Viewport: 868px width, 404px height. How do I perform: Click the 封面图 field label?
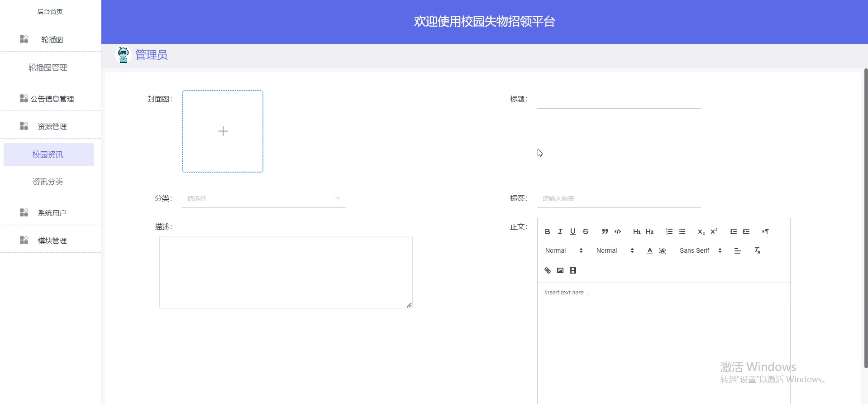click(160, 99)
